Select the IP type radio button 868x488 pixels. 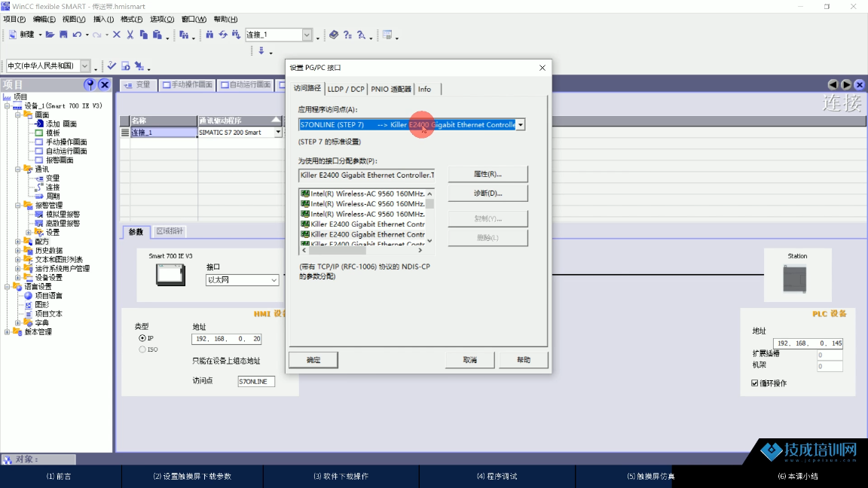(x=142, y=338)
